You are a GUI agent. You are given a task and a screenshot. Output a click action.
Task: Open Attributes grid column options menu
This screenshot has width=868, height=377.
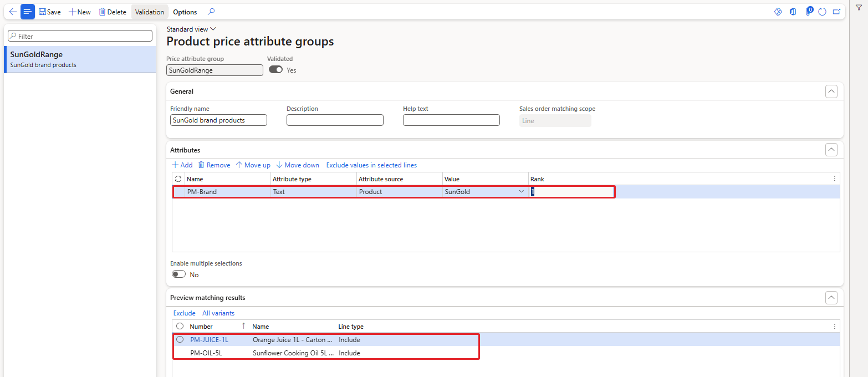(835, 179)
